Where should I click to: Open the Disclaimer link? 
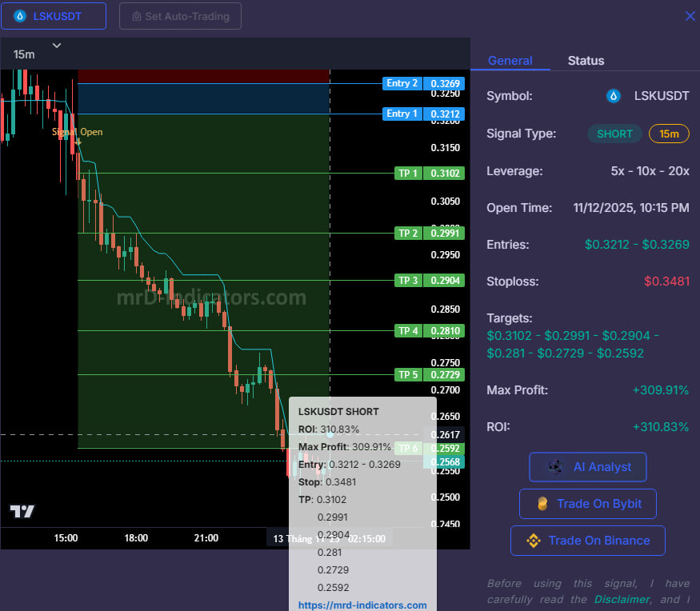622,599
